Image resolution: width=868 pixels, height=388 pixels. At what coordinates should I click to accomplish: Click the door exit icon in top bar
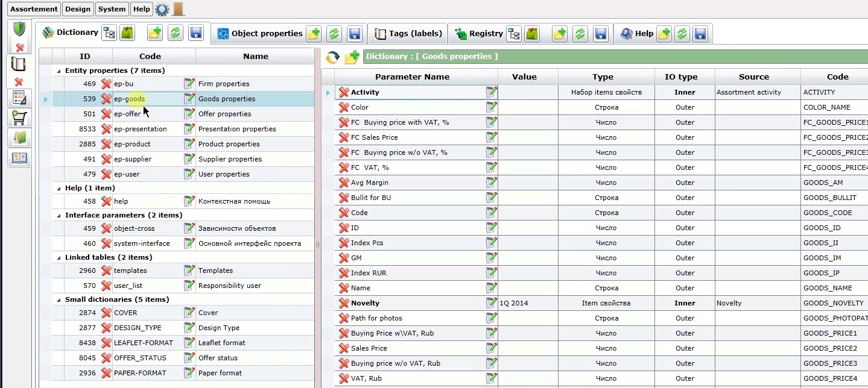click(x=178, y=9)
